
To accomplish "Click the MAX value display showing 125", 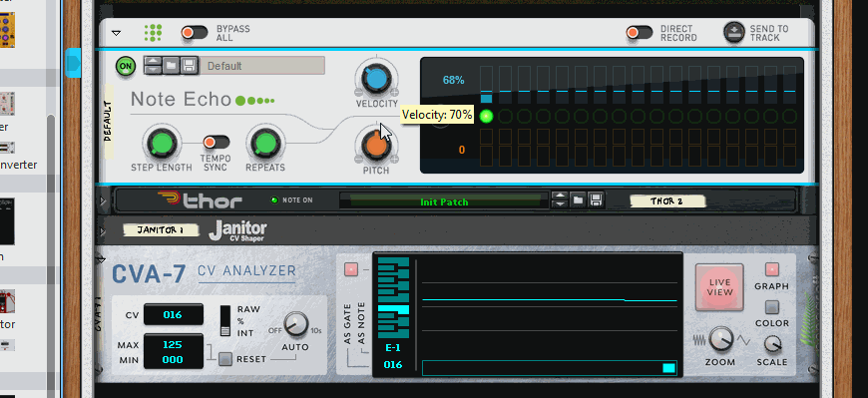I will pos(173,345).
